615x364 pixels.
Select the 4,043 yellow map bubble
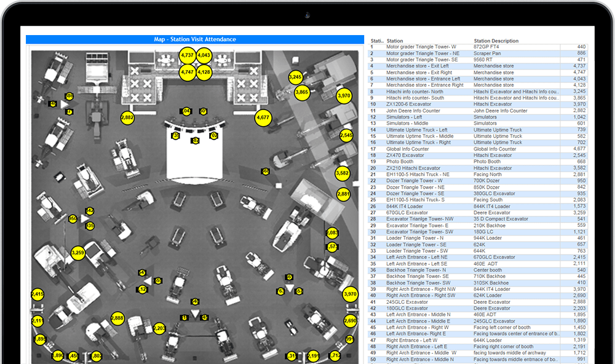pos(204,55)
